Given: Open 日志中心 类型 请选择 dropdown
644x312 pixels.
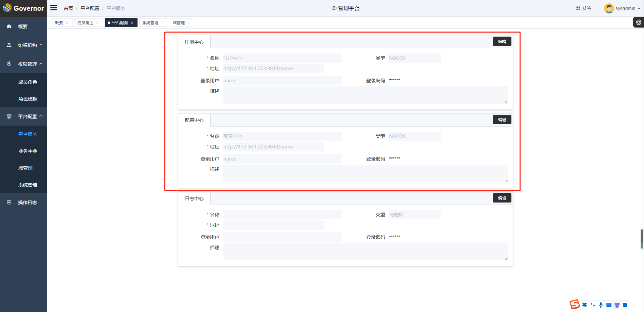Looking at the screenshot, I should 415,215.
